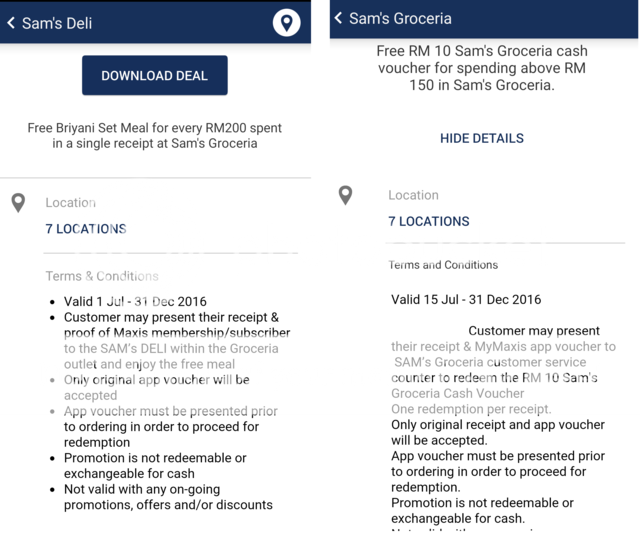Collapse the deal using HIDE DETAILS

[x=482, y=138]
